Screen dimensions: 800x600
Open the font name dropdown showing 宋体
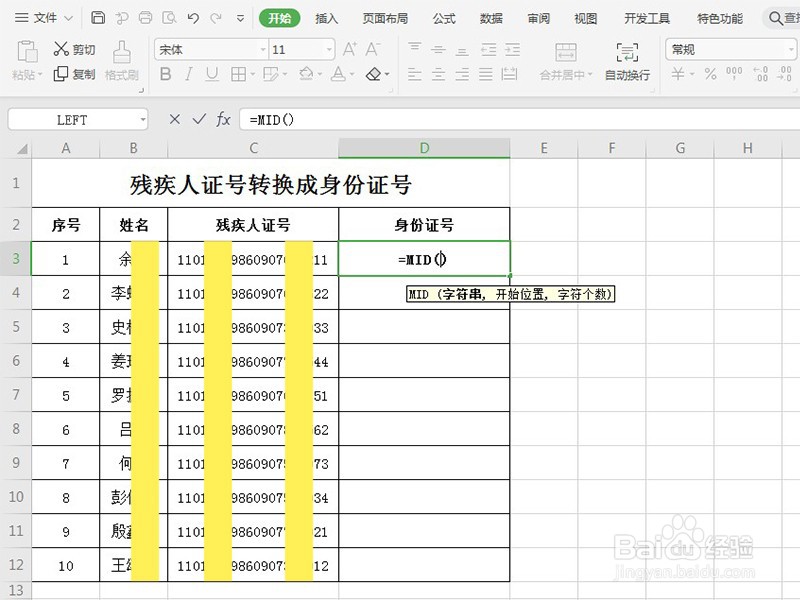click(264, 48)
